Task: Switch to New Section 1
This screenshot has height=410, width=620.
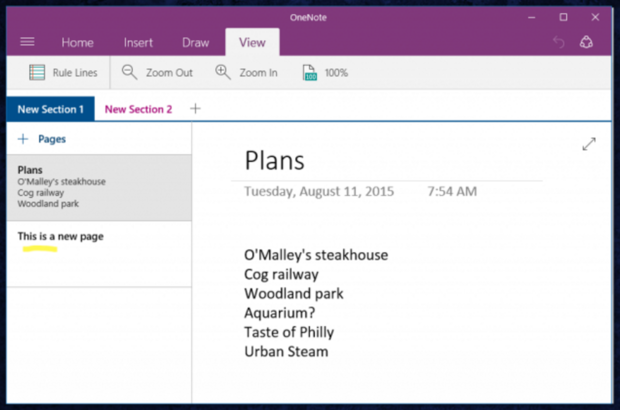Action: 49,109
